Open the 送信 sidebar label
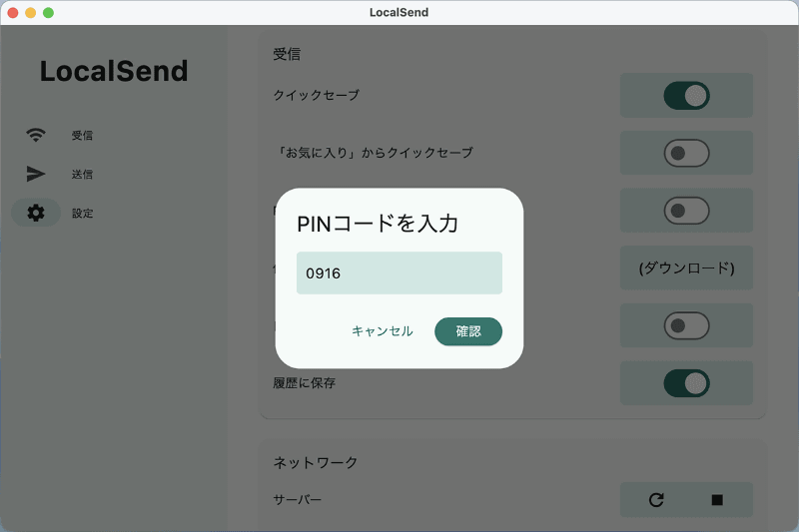The image size is (799, 532). tap(82, 174)
